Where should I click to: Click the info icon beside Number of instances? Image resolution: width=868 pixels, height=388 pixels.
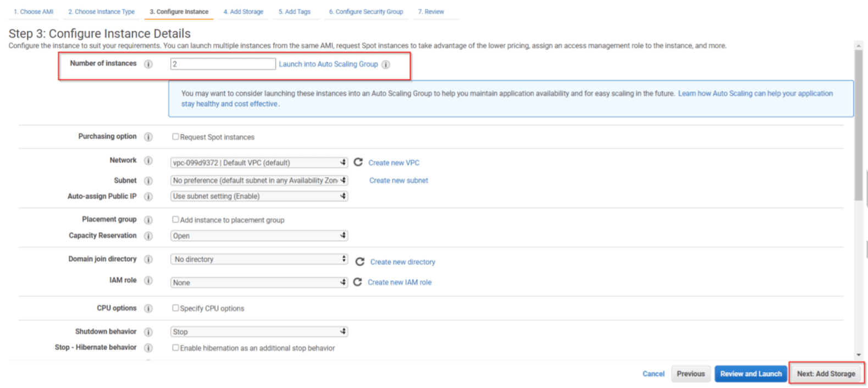click(x=148, y=64)
